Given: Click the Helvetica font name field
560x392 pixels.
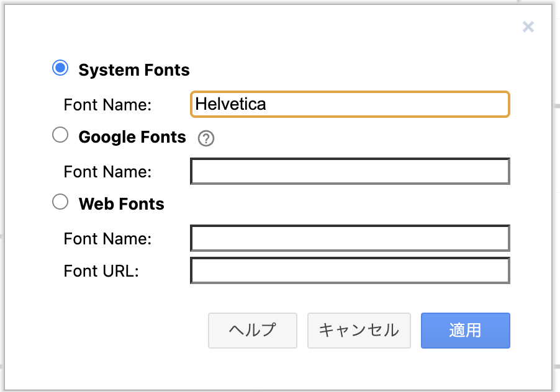Looking at the screenshot, I should 349,104.
